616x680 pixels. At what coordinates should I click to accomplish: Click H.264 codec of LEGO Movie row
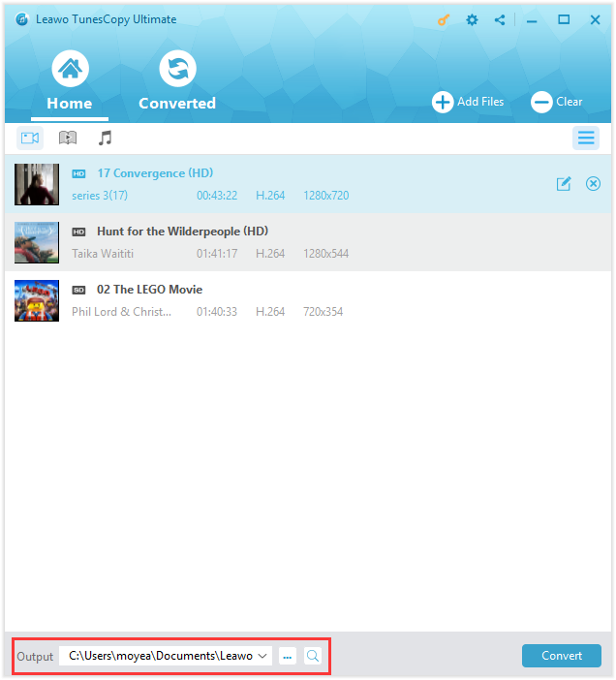click(270, 312)
